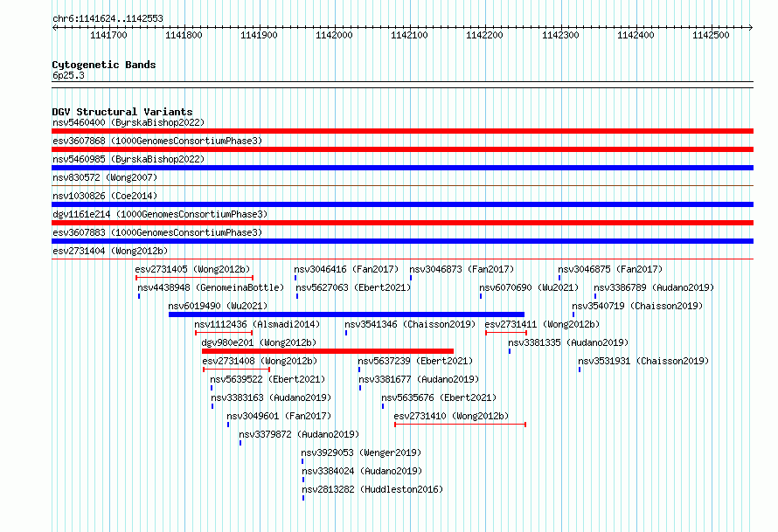Click the 1142000 ruler position label

point(334,35)
